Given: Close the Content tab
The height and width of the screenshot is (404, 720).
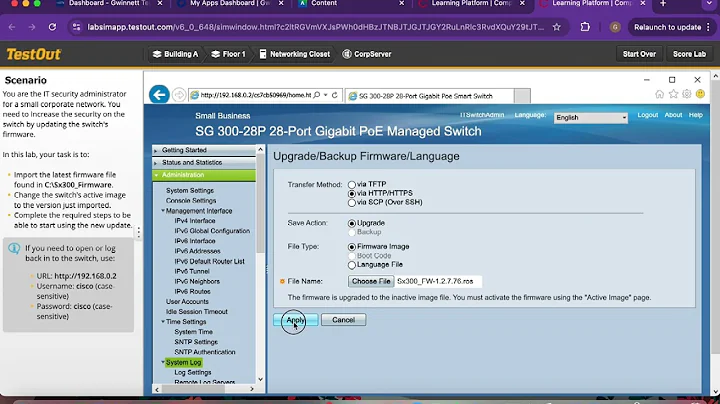Looking at the screenshot, I should 402,3.
